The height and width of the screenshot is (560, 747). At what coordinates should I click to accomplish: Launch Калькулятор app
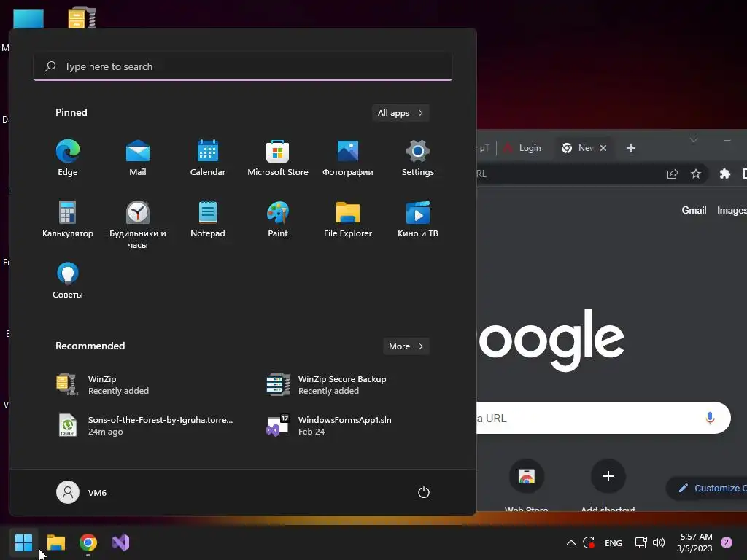68,219
